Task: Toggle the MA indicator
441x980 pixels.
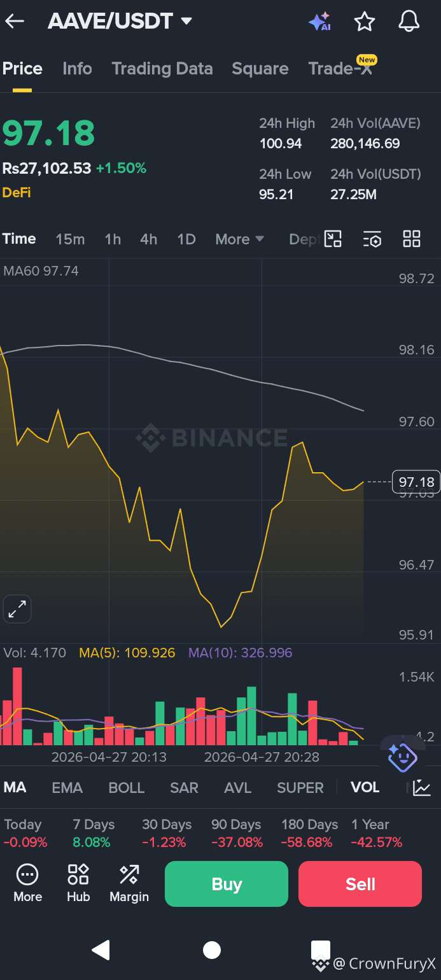Action: [x=15, y=787]
